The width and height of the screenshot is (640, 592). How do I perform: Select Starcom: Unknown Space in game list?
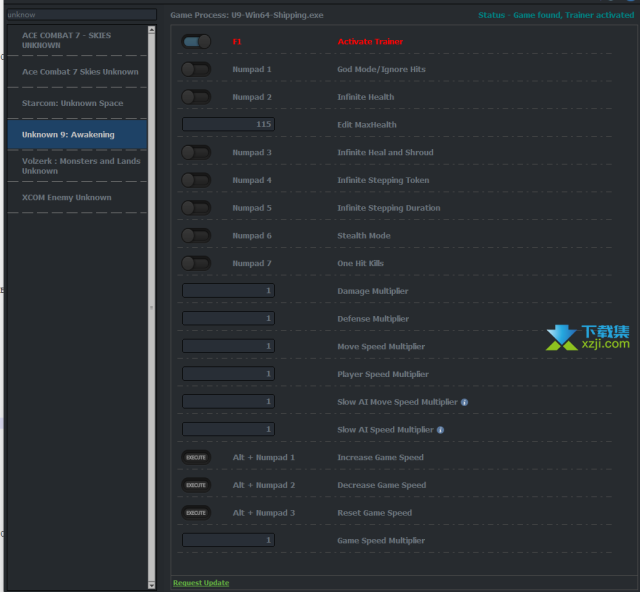[77, 103]
